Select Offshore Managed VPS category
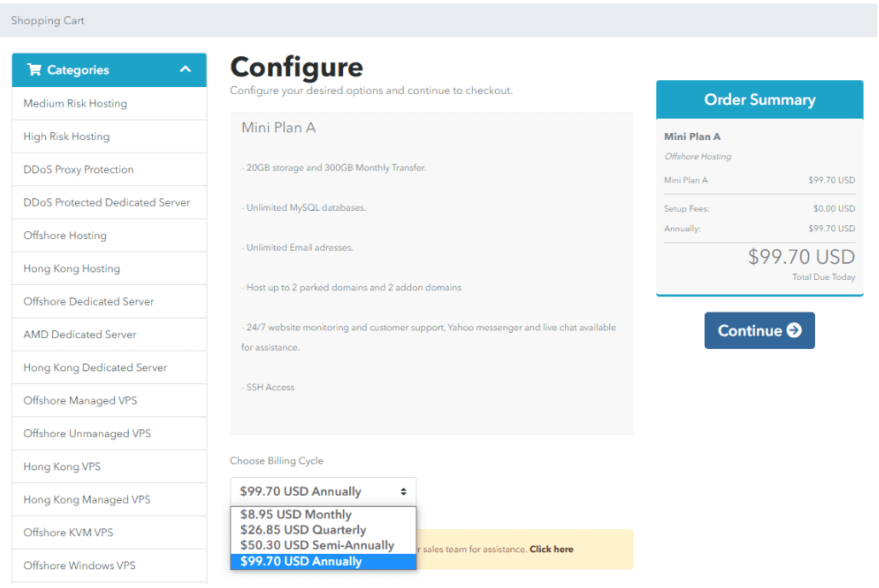Viewport: 879px width, 588px height. click(x=108, y=401)
